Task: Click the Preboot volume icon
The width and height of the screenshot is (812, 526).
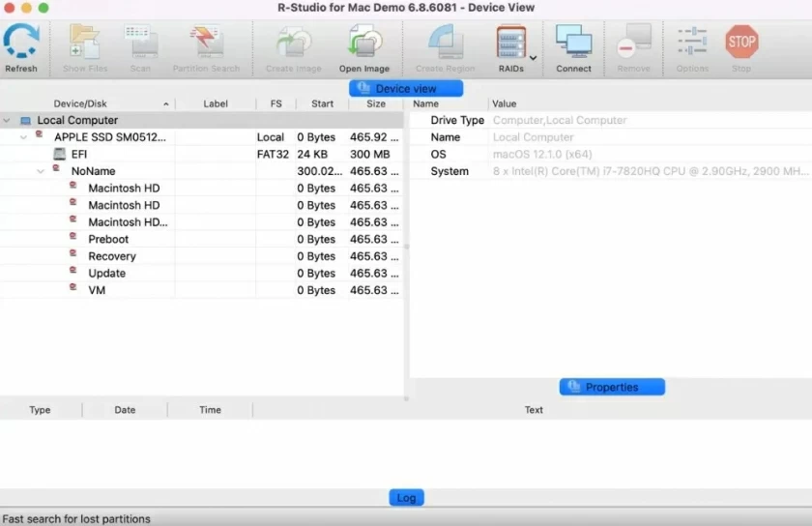Action: pyautogui.click(x=73, y=236)
